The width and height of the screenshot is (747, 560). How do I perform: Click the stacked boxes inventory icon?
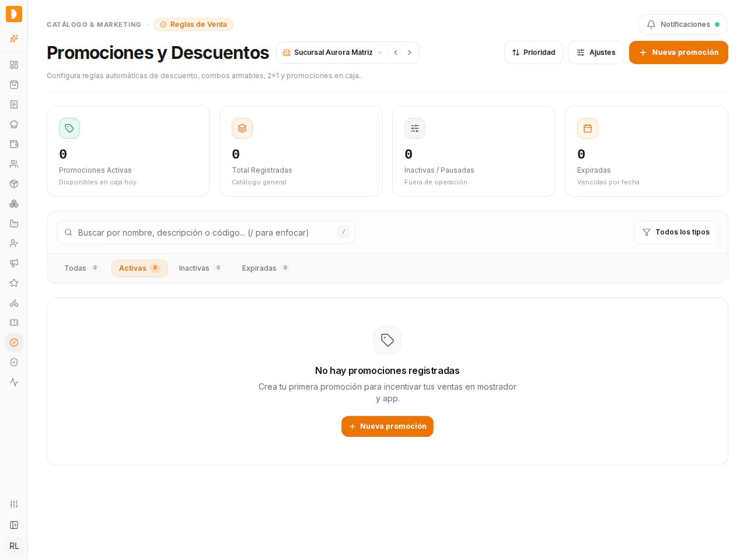pos(14,204)
